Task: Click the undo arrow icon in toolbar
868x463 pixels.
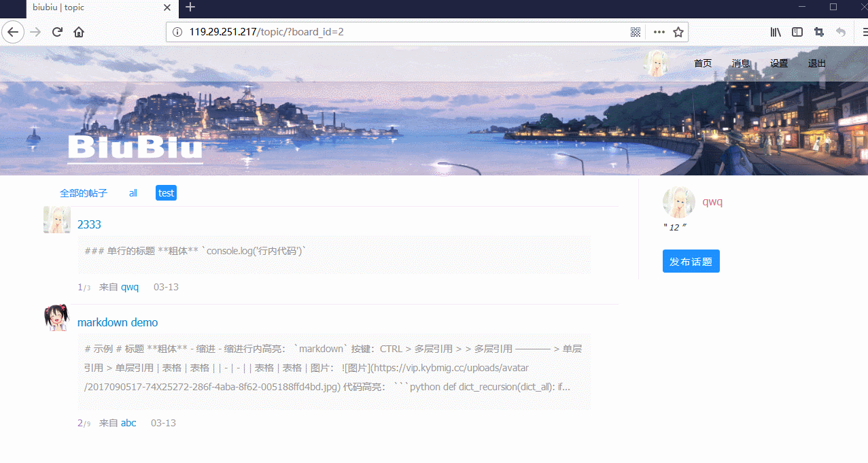Action: (x=841, y=32)
